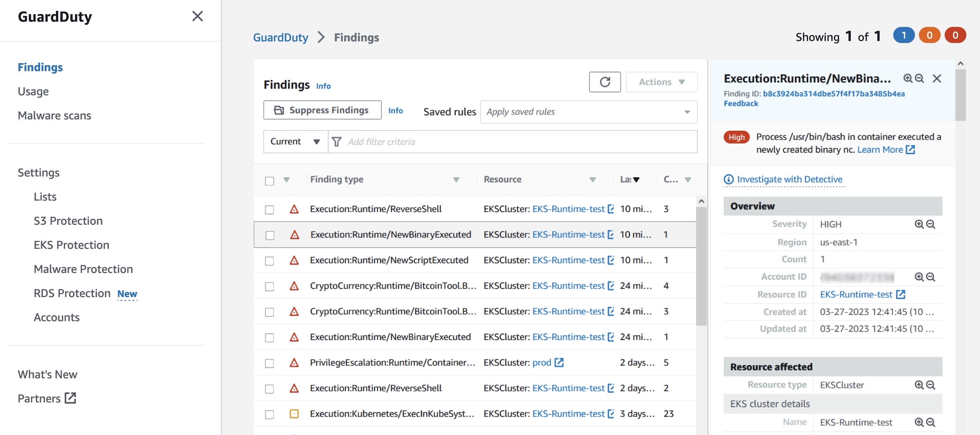980x435 pixels.
Task: Exclude Severity HIGH from the filter
Action: pos(931,224)
